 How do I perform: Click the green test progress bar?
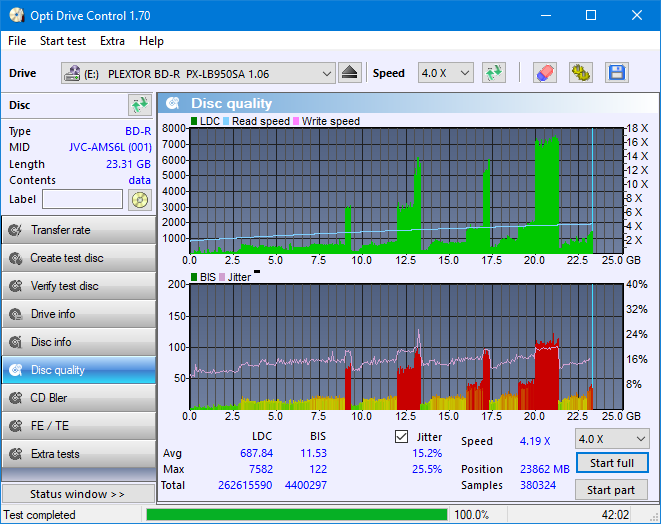tap(297, 515)
